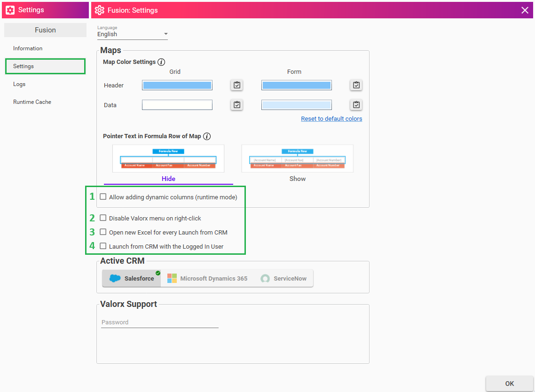Open the Language dropdown
The width and height of the screenshot is (535, 392).
133,34
